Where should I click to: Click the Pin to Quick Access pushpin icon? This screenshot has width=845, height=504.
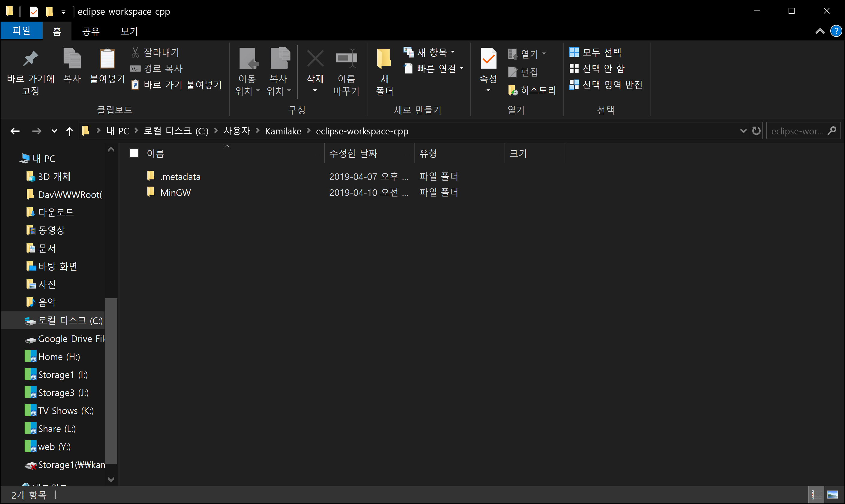[x=30, y=58]
